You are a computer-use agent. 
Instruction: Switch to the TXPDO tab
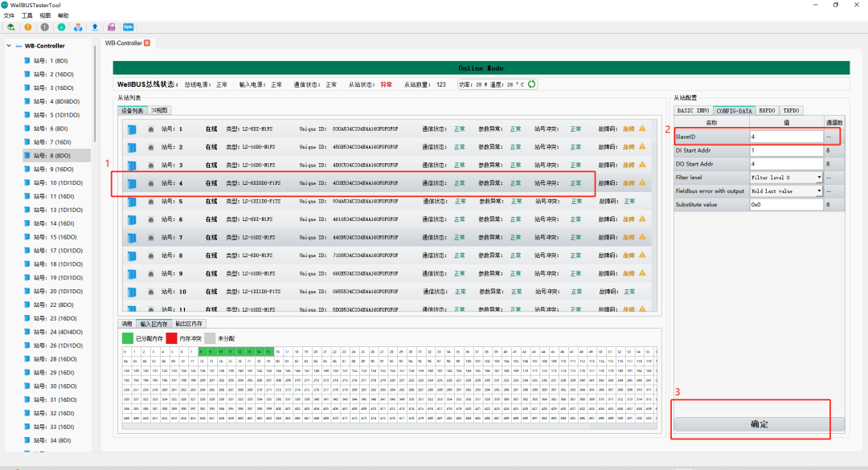(791, 111)
